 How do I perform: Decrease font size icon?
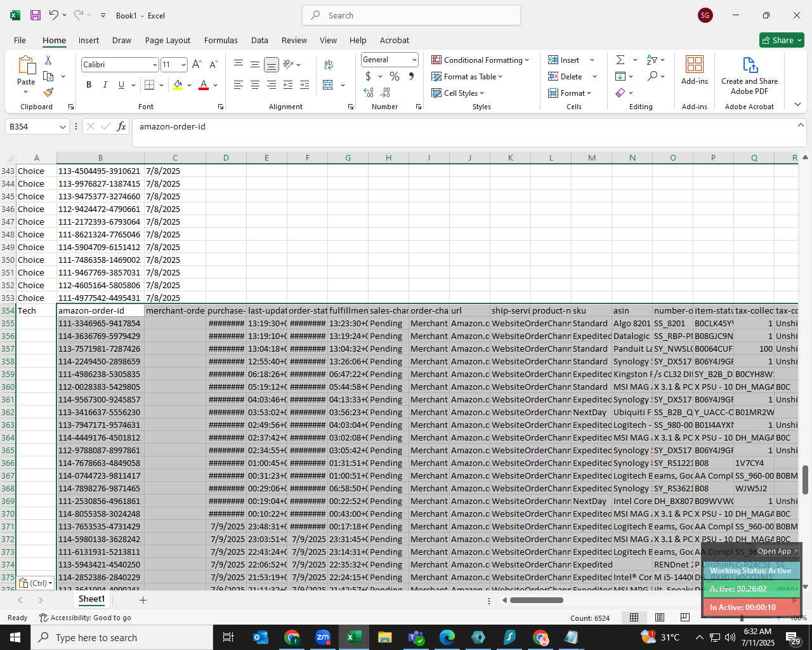(213, 64)
